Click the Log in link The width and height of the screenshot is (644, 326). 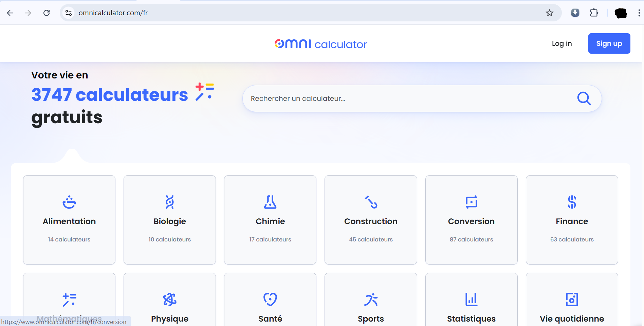pos(562,43)
